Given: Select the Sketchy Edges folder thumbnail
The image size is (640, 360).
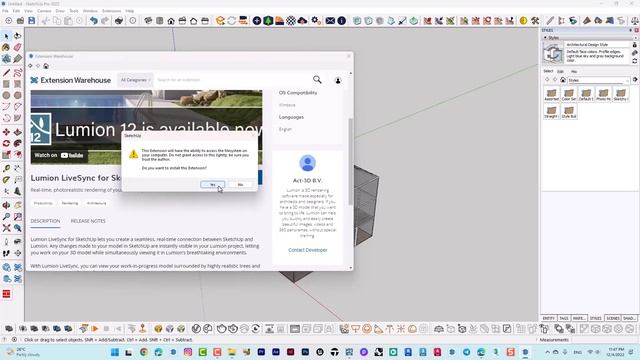Looking at the screenshot, I should click(x=620, y=94).
